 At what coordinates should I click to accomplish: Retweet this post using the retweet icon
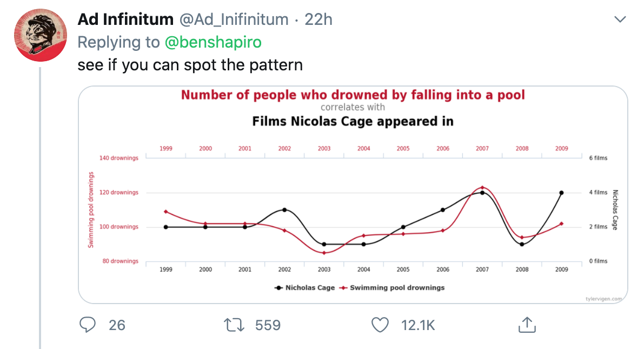coord(234,325)
